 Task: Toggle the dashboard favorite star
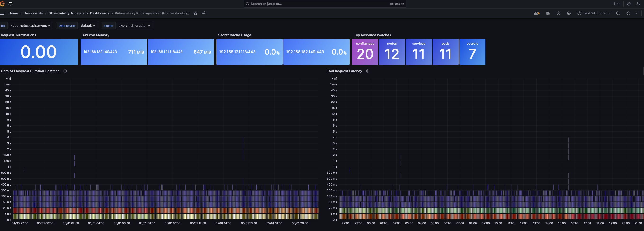[195, 13]
